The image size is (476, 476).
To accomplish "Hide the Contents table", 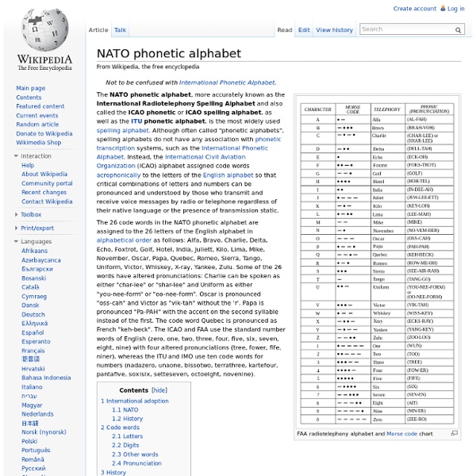I will pos(159,391).
